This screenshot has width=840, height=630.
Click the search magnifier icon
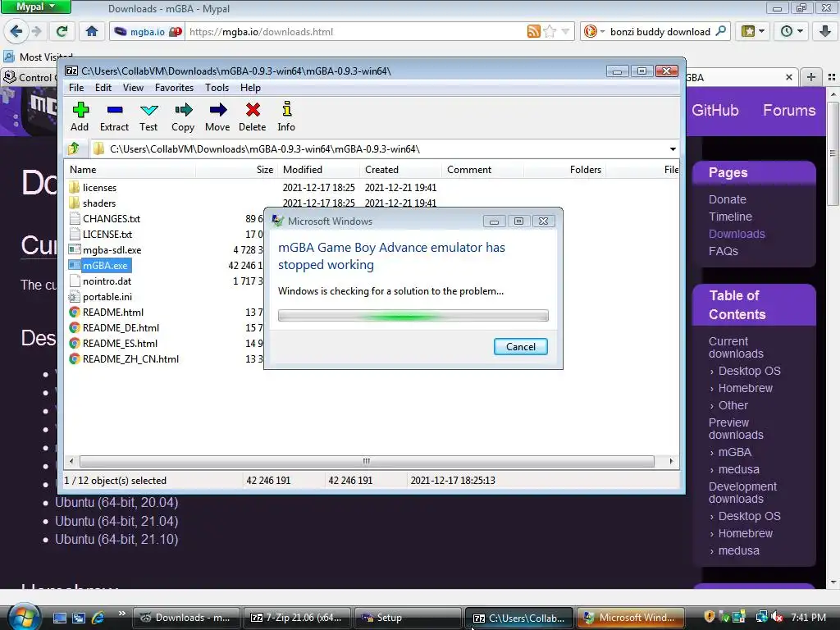coord(721,31)
